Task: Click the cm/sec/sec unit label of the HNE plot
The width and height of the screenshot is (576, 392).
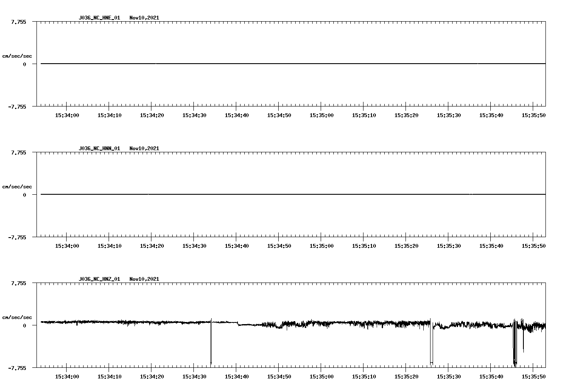Action: (x=17, y=56)
